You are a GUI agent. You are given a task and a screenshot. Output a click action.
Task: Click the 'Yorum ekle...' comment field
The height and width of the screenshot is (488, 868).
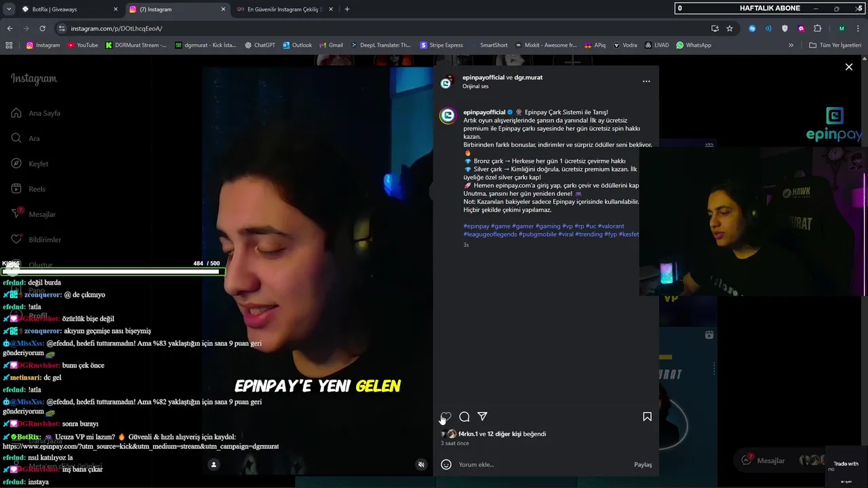click(542, 464)
